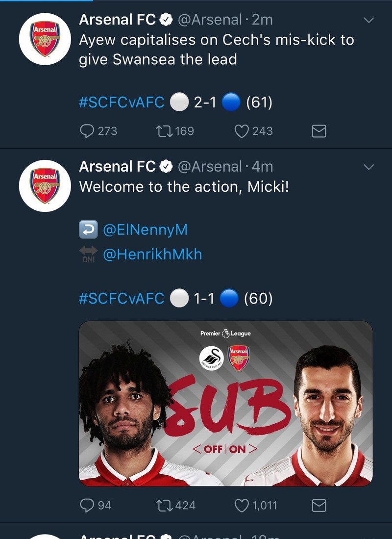Send substitution tweet via message icon
This screenshot has width=392, height=539.
319,505
